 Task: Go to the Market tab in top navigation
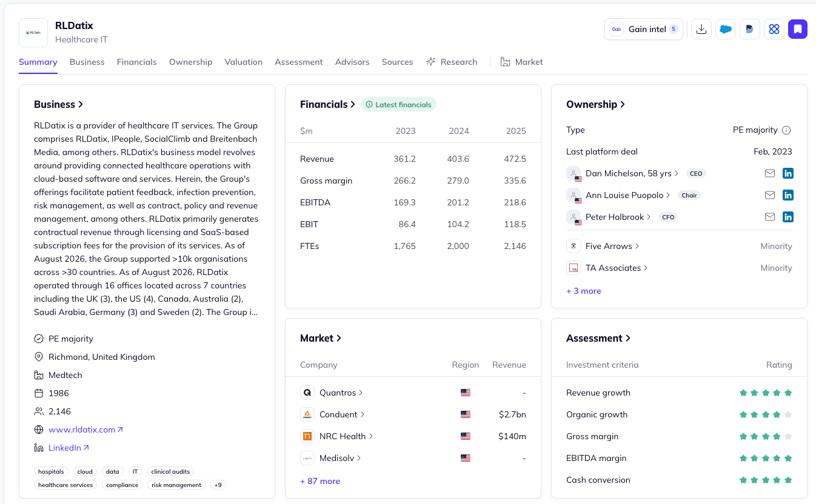pyautogui.click(x=522, y=62)
